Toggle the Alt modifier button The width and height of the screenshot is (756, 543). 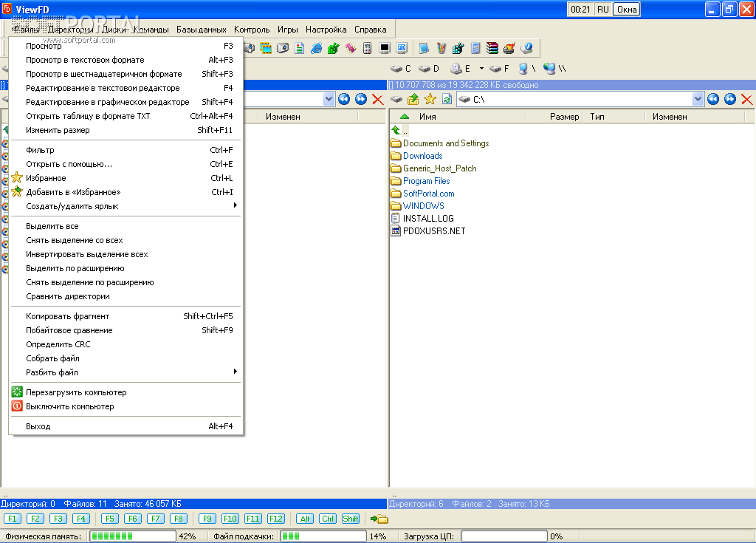click(305, 519)
